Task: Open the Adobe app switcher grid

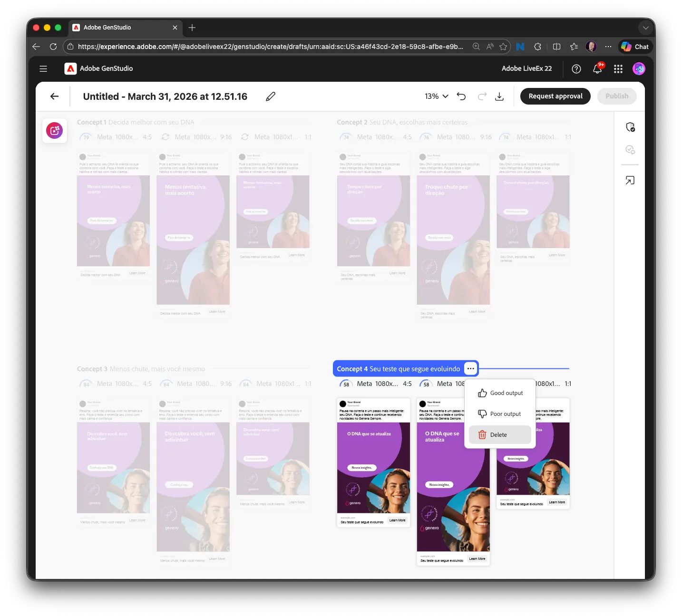Action: (618, 69)
